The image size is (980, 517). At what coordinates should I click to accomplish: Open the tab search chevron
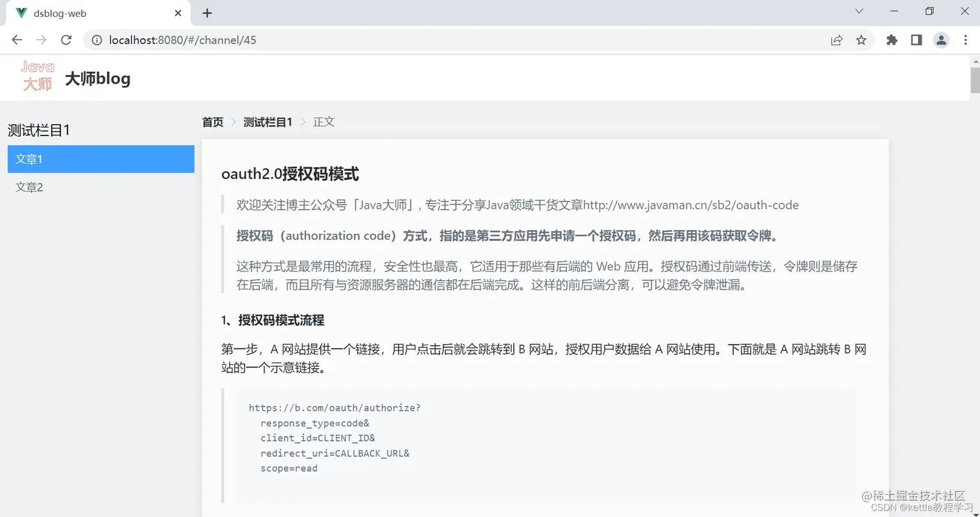858,11
